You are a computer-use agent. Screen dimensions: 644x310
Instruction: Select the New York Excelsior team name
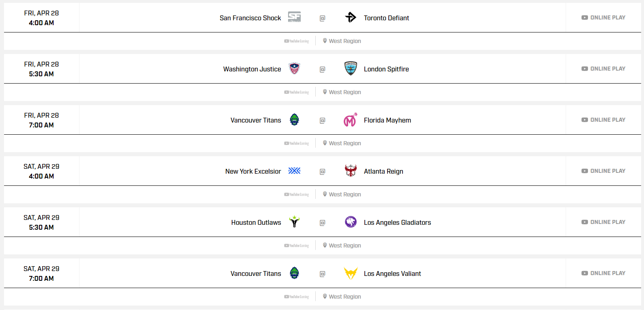[x=253, y=171]
